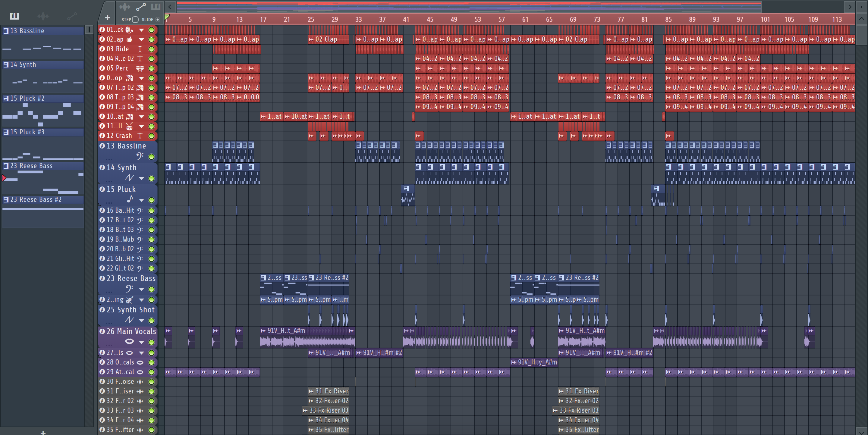Image resolution: width=868 pixels, height=435 pixels.
Task: Click the picker panel scrollbar handle
Action: point(89,30)
